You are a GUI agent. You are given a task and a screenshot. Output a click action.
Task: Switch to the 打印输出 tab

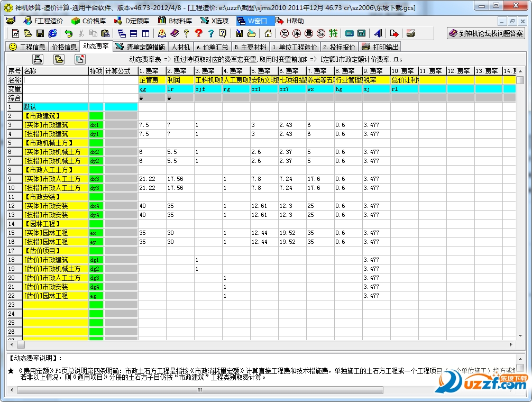(x=380, y=47)
